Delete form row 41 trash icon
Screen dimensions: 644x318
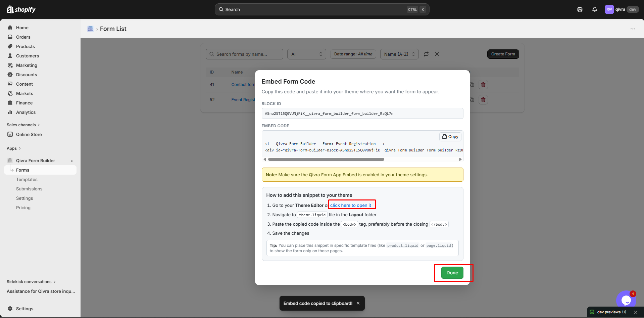[483, 85]
